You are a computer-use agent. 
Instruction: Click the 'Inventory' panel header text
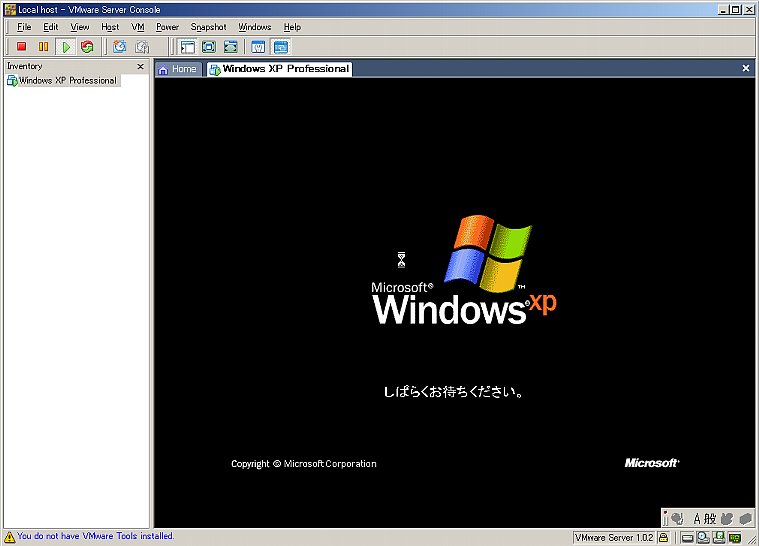[25, 66]
